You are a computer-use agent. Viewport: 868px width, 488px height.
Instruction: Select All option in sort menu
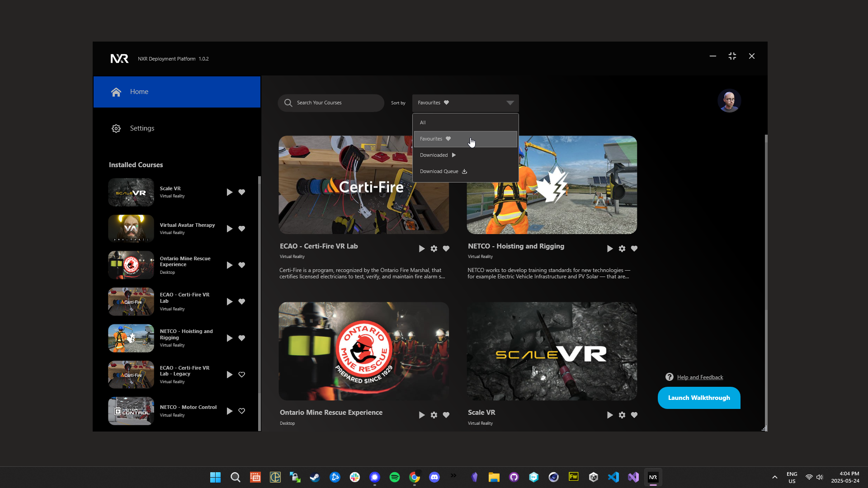(x=423, y=122)
